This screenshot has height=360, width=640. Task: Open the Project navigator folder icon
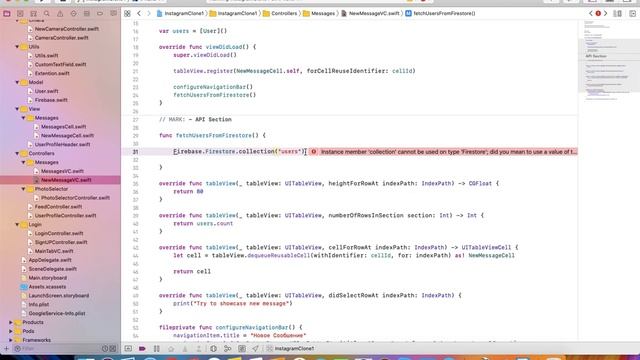[x=7, y=13]
